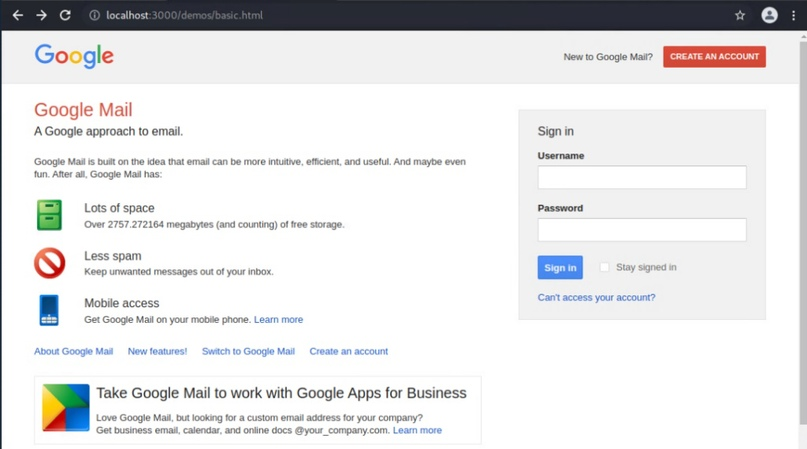This screenshot has height=449, width=807.
Task: Reload the page with refresh icon
Action: [x=65, y=15]
